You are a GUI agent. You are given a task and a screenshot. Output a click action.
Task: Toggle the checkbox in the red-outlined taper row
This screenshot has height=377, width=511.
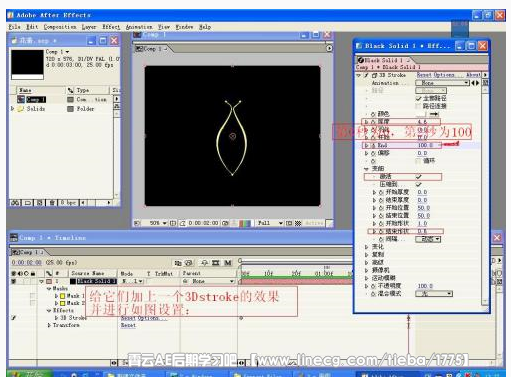419,176
